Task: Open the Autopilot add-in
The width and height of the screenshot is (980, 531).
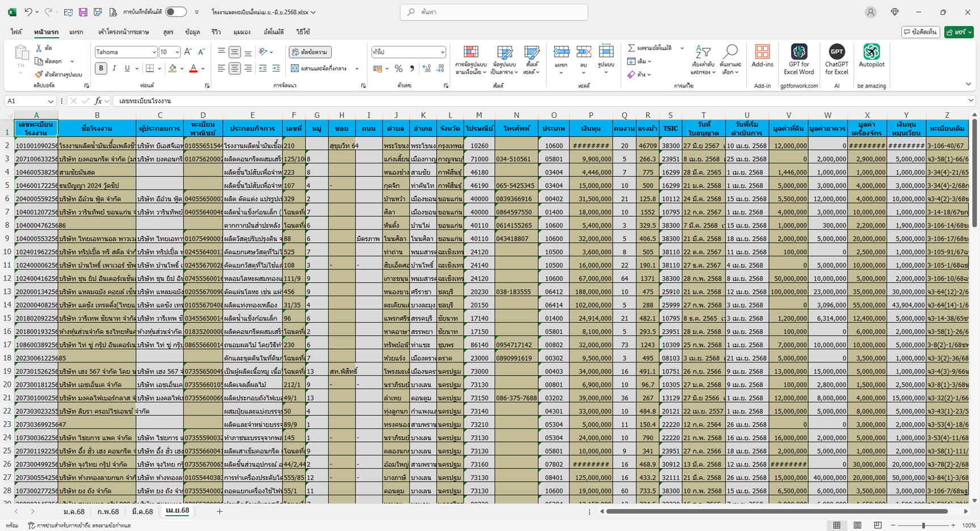Action: coord(872,56)
